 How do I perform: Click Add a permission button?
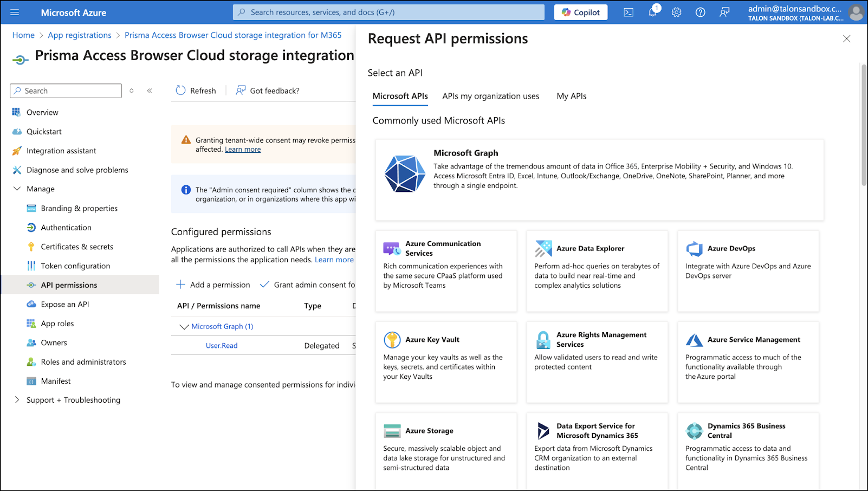pyautogui.click(x=213, y=285)
